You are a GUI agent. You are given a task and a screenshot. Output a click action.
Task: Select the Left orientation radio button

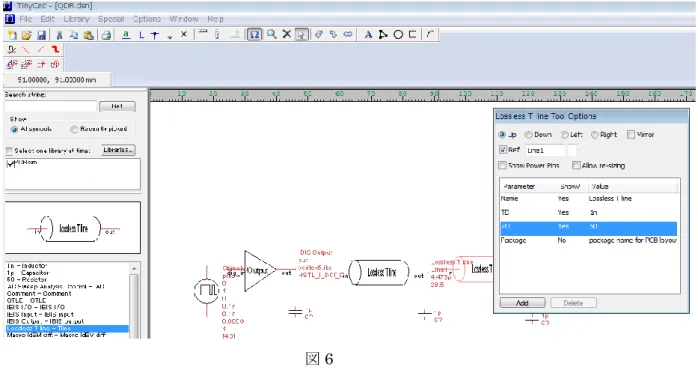(564, 134)
